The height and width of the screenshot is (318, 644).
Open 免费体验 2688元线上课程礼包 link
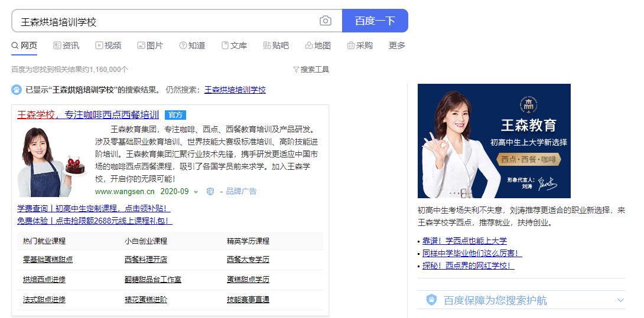click(x=95, y=221)
